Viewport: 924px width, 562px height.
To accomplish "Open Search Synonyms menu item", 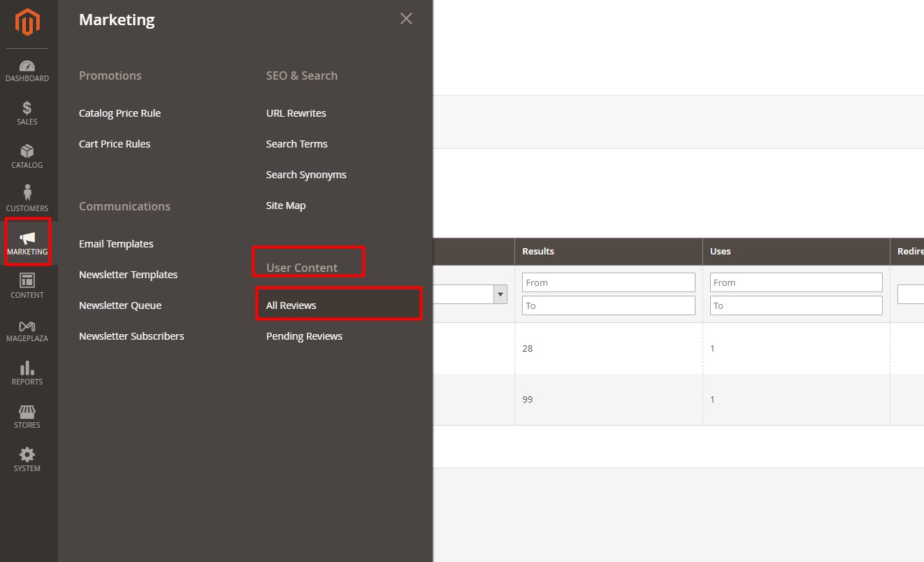I will pyautogui.click(x=306, y=175).
